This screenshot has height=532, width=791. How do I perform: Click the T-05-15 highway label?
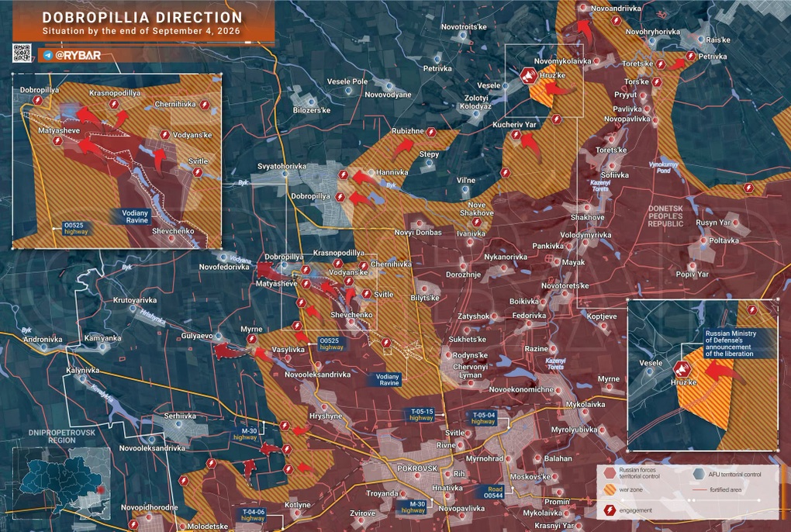421,415
